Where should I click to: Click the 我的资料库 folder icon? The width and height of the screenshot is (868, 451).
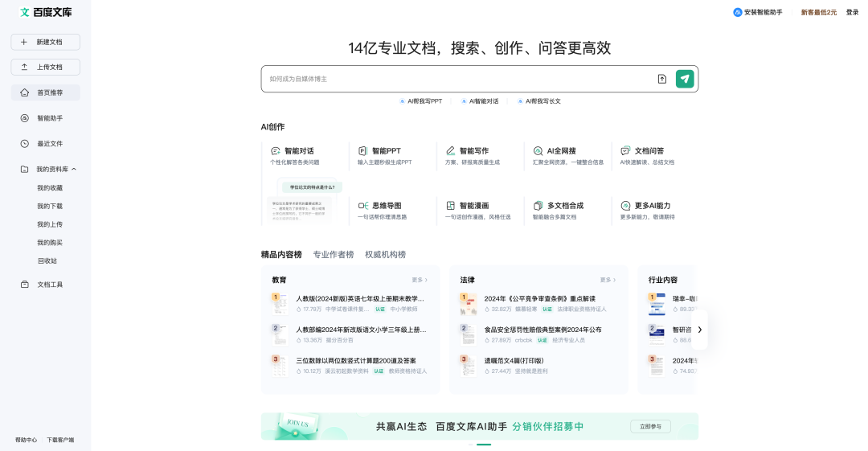(x=24, y=169)
